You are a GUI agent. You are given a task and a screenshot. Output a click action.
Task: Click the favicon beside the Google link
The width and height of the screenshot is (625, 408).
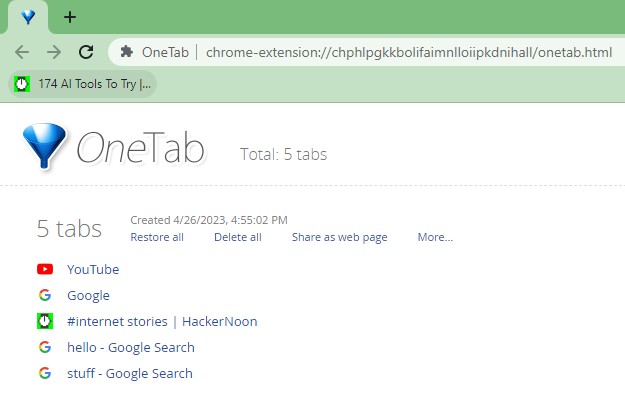45,295
